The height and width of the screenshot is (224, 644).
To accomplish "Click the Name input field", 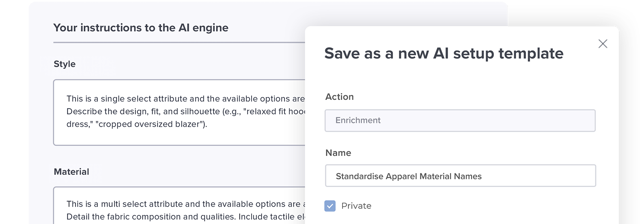I will click(x=460, y=176).
